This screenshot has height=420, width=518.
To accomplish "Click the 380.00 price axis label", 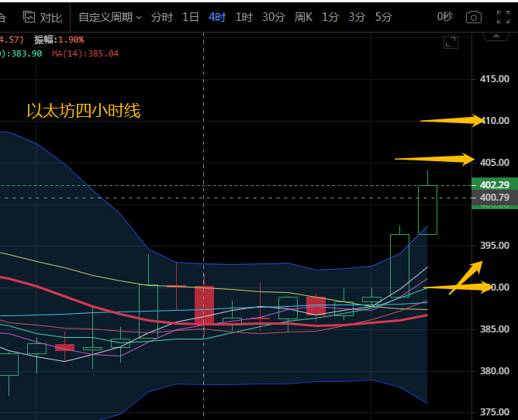I will 495,371.
